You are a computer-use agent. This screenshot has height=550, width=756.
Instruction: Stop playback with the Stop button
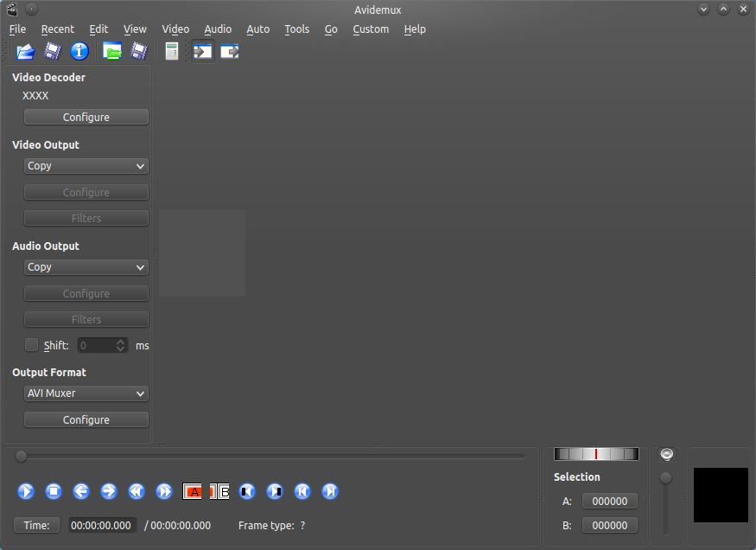coord(54,491)
